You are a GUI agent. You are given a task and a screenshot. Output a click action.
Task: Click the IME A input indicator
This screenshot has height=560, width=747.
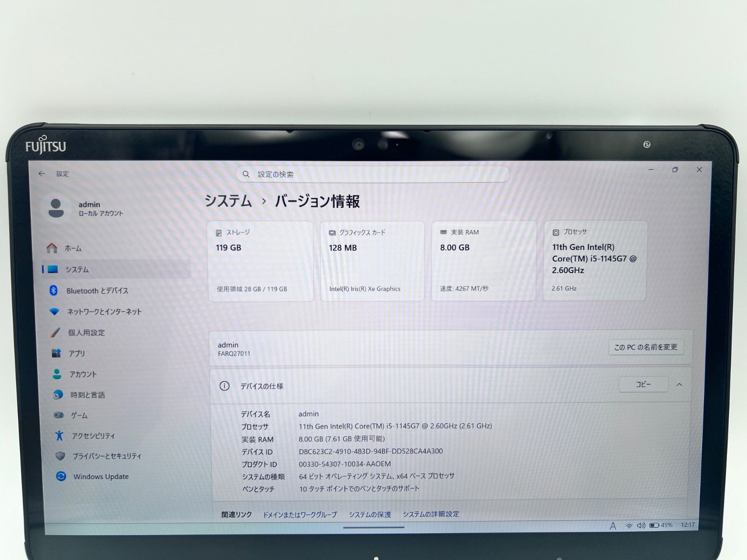click(613, 526)
